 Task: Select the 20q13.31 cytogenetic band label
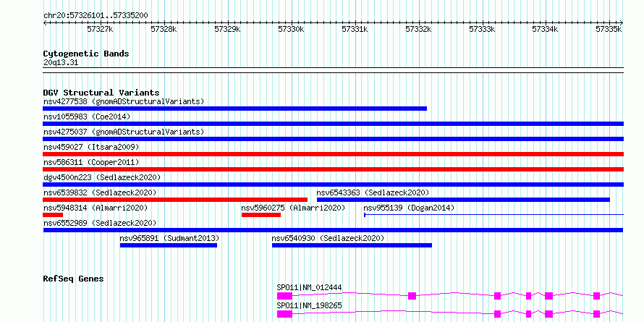pyautogui.click(x=60, y=63)
